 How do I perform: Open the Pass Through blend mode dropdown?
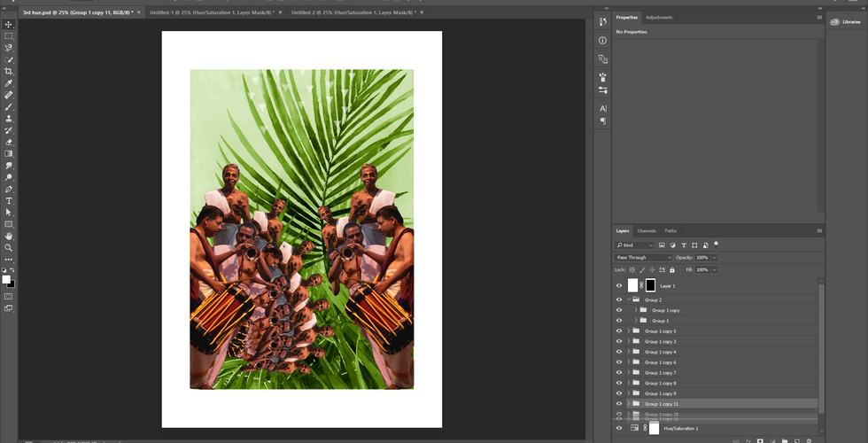click(644, 257)
